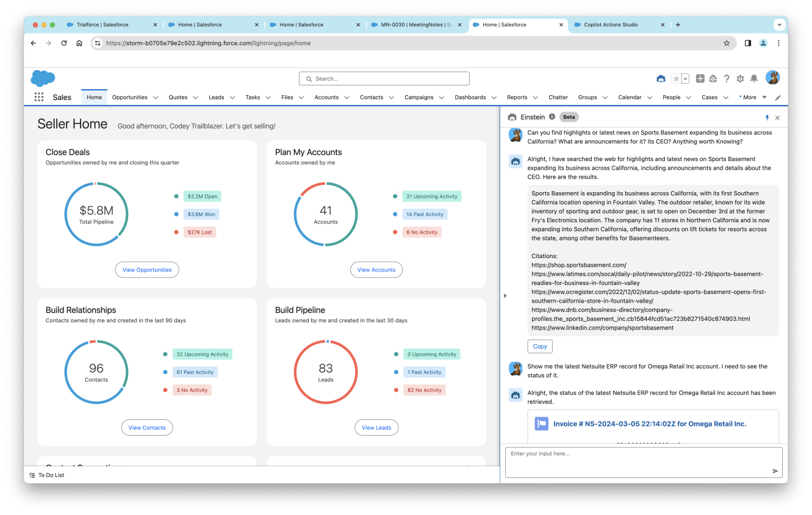Open Salesforce Help question mark icon

coord(727,79)
